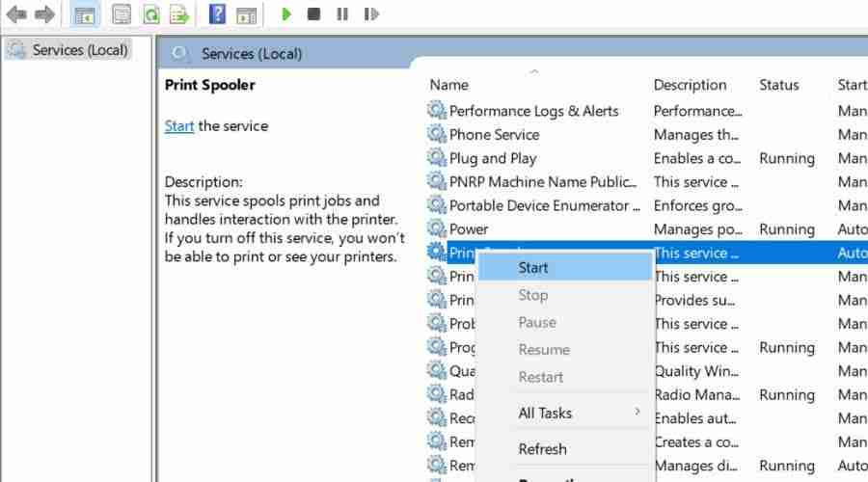Screen dimensions: 868x482
Task: Click the Forward arrow toolbar icon
Action: (44, 13)
